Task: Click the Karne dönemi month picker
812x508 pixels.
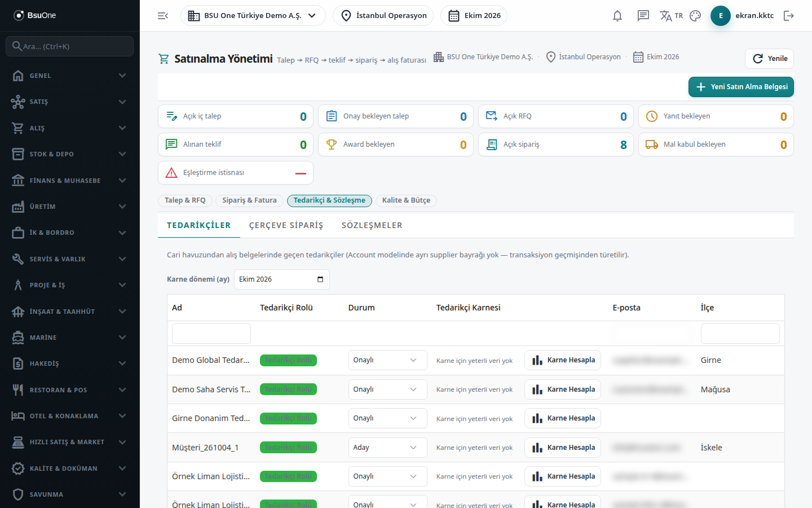Action: [x=282, y=279]
